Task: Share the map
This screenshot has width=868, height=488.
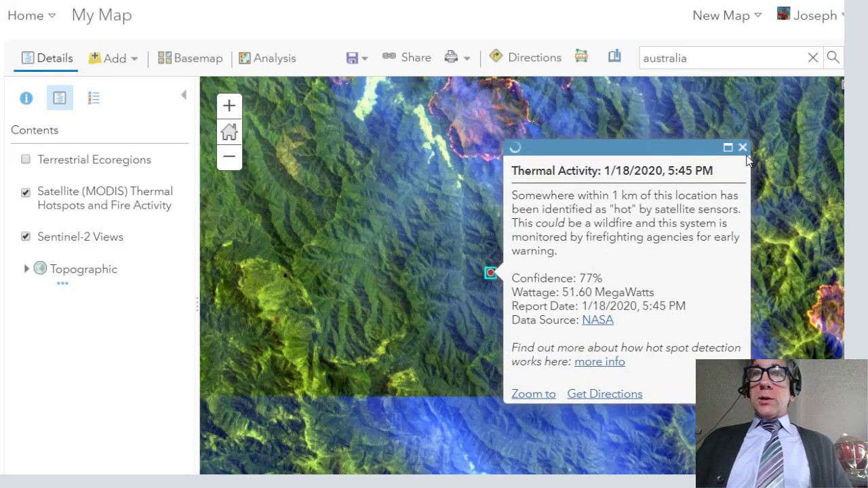Action: (407, 58)
